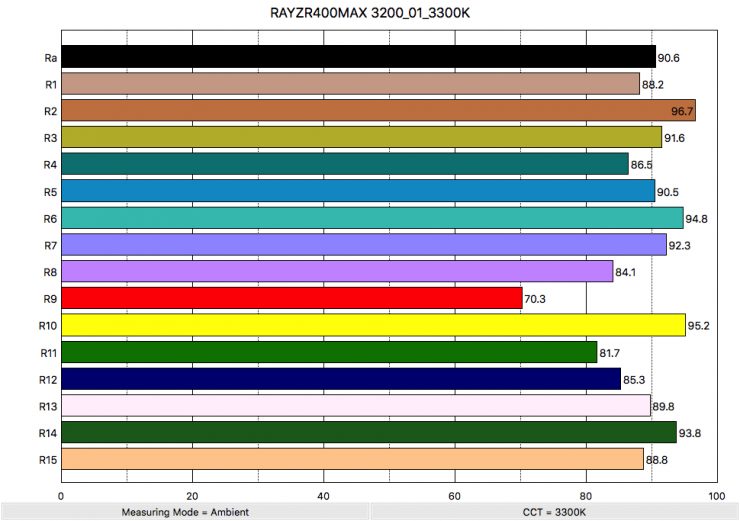Click the black Ra bar
The width and height of the screenshot is (740, 521).
[358, 57]
